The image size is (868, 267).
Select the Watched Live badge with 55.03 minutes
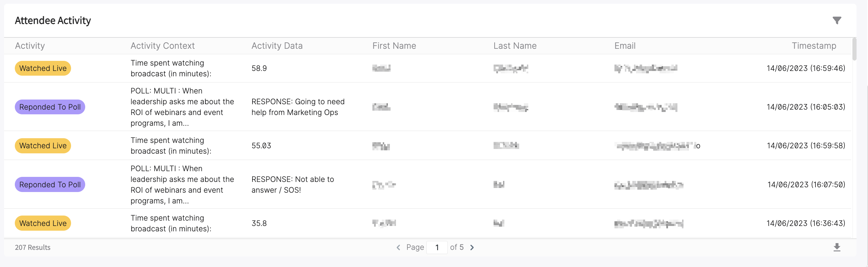43,146
